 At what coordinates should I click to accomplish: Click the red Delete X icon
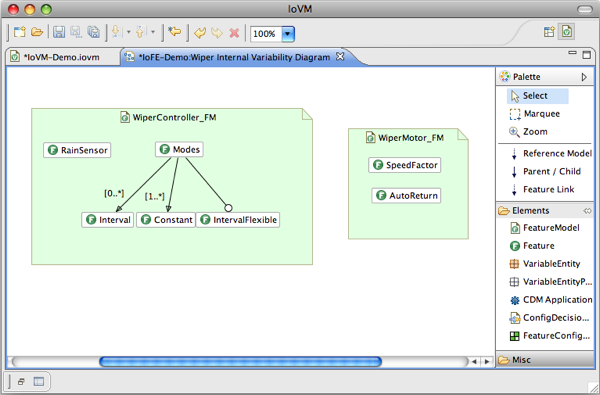[x=234, y=33]
